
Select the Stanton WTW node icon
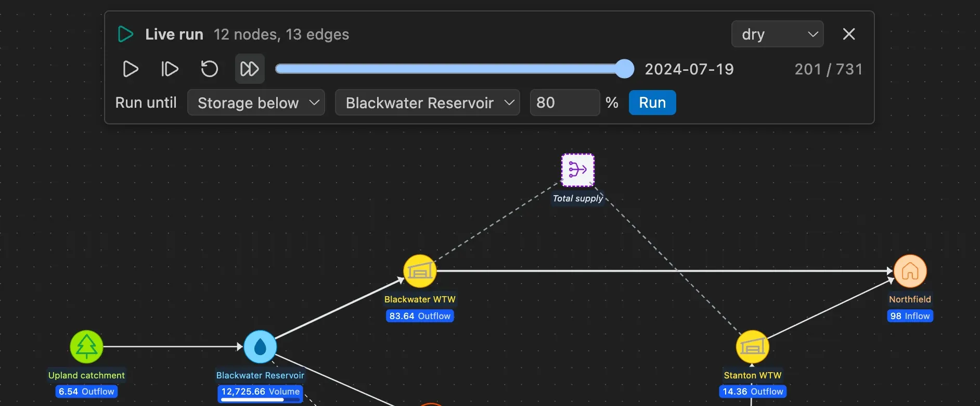point(753,347)
